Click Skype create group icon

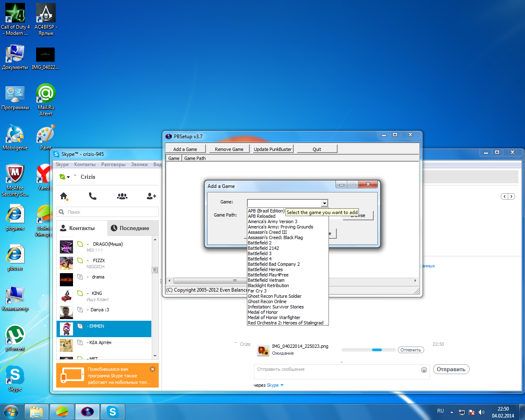[x=122, y=196]
